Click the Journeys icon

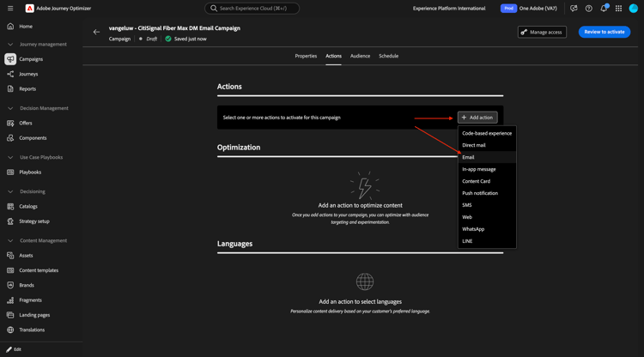10,74
